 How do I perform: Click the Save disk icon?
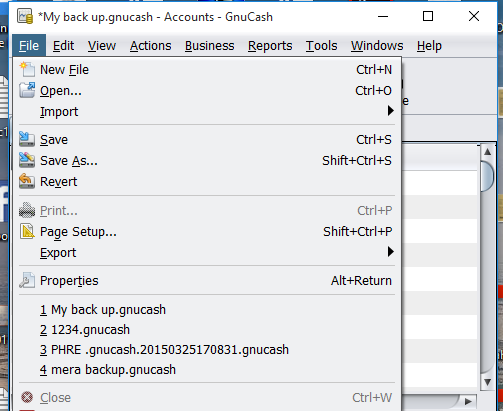point(27,139)
